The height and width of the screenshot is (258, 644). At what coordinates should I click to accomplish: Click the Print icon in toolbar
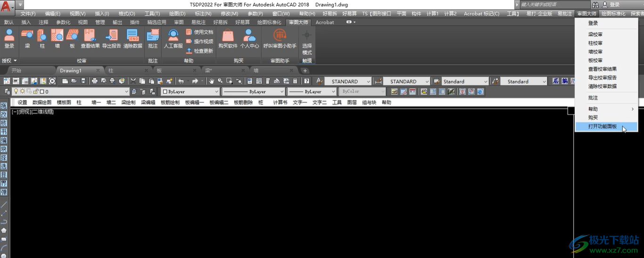pos(95,81)
